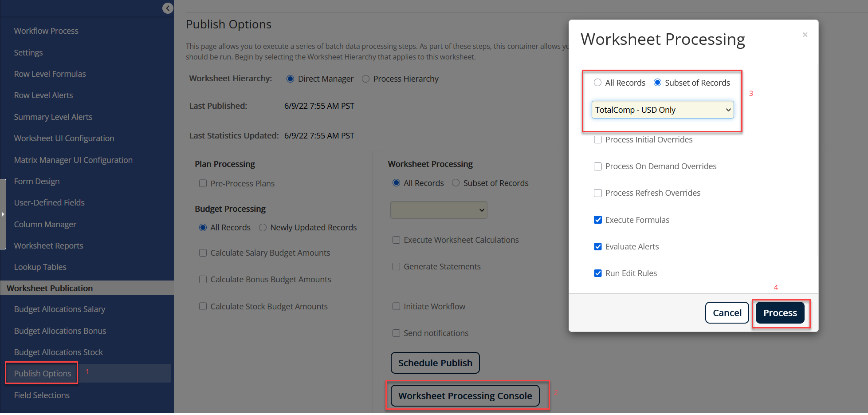Viewport: 868px width, 415px height.
Task: Select Process Hierarchy option
Action: pos(365,79)
